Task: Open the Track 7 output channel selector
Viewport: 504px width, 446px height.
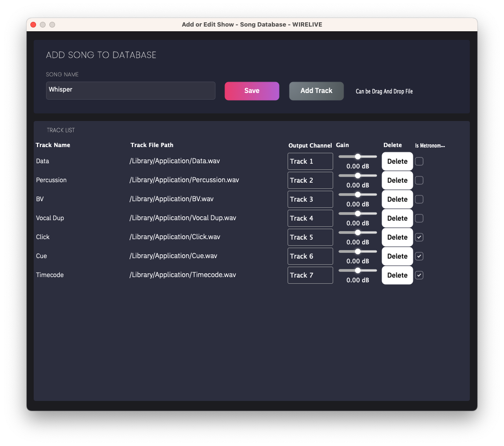Action: tap(310, 275)
